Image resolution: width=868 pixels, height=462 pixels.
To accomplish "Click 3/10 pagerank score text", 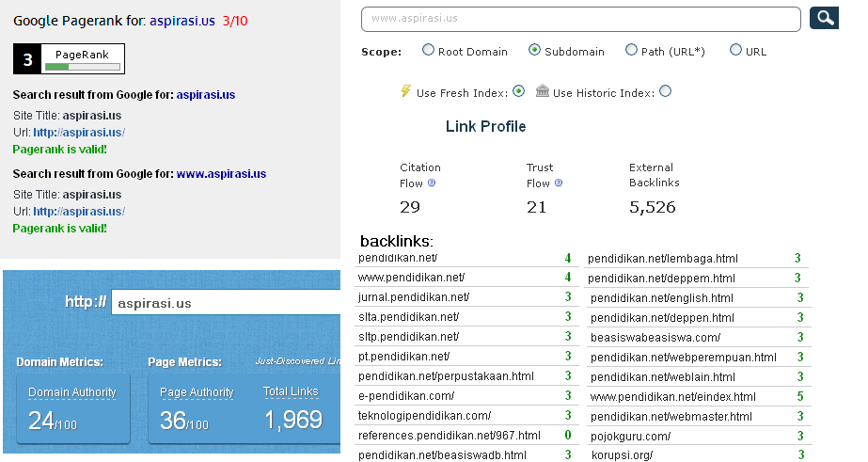I will [x=235, y=21].
